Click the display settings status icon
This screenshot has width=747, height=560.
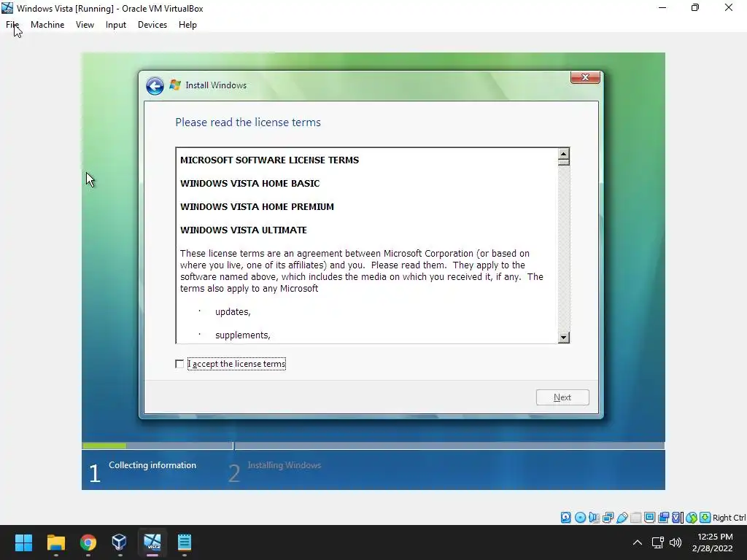click(x=649, y=518)
